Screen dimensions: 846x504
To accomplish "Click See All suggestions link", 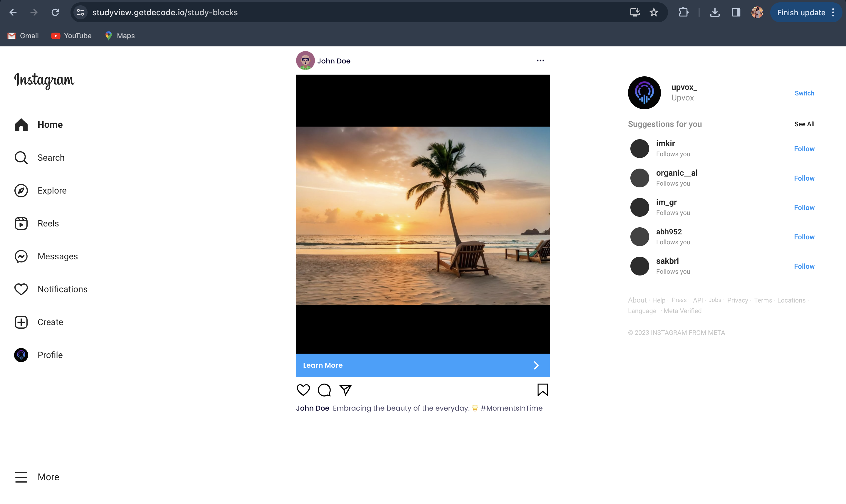I will click(804, 124).
